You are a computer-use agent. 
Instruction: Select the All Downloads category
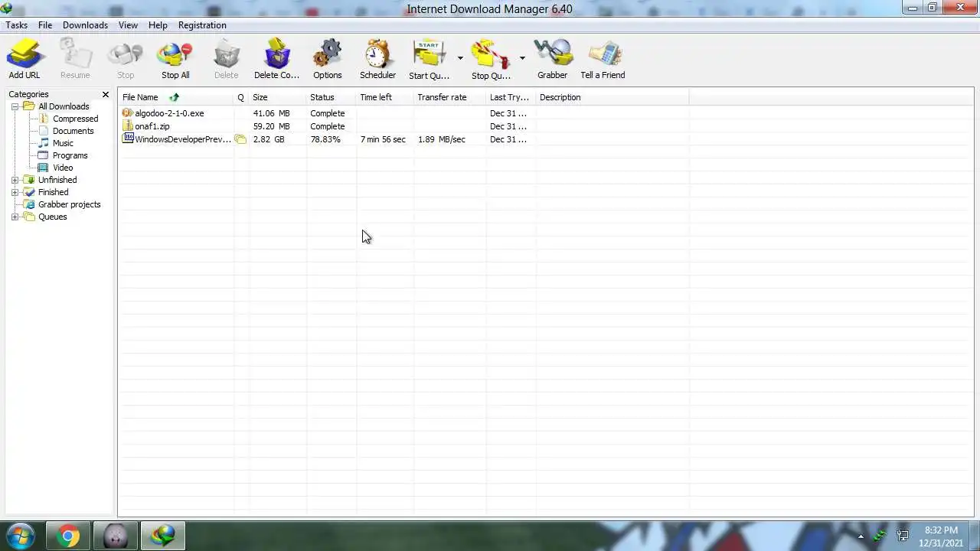tap(64, 106)
